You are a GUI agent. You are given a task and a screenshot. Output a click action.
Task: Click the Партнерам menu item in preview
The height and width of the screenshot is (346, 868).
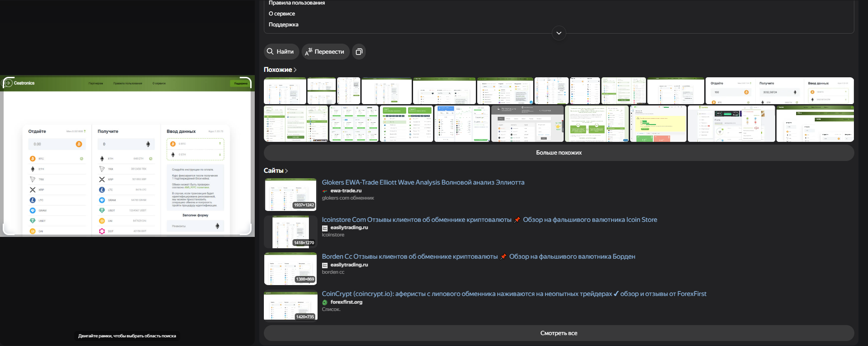point(96,83)
